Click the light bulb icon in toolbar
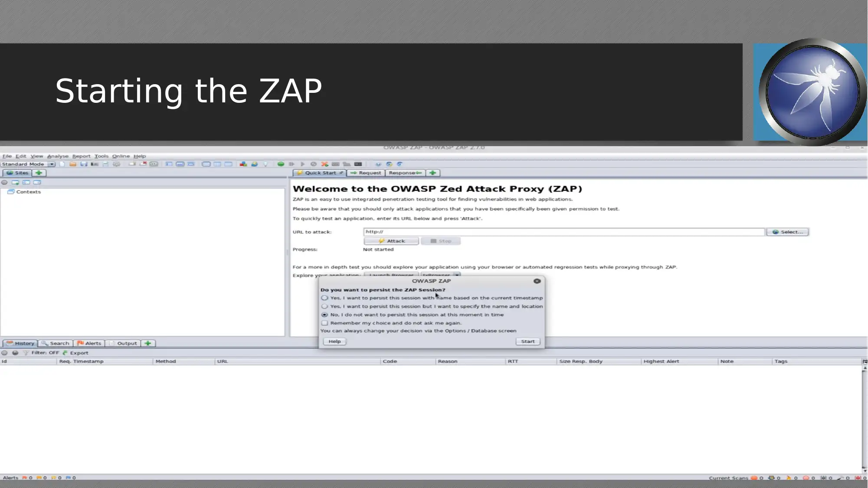 [x=265, y=164]
